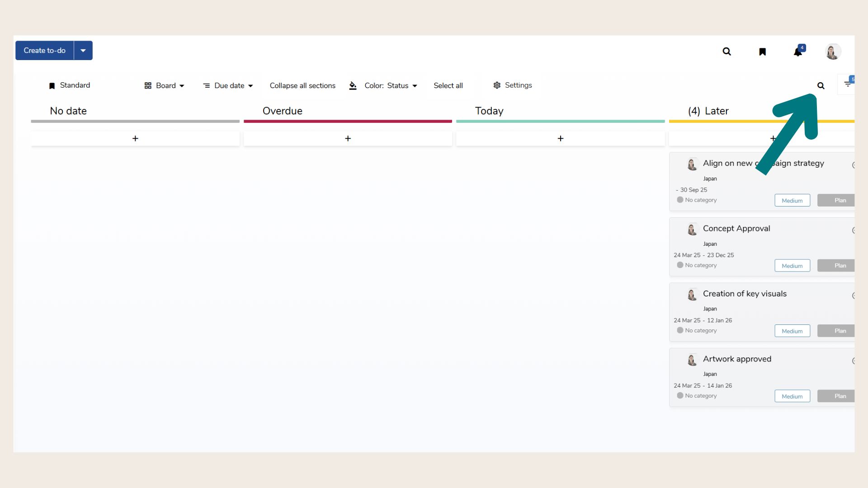The width and height of the screenshot is (868, 488).
Task: Click the top header search icon
Action: point(726,52)
